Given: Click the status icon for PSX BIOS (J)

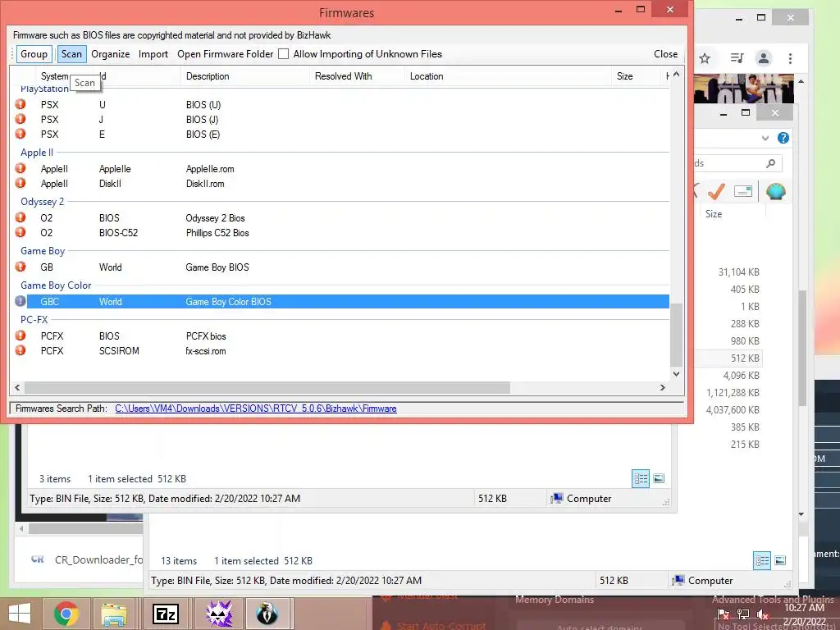Looking at the screenshot, I should (21, 119).
